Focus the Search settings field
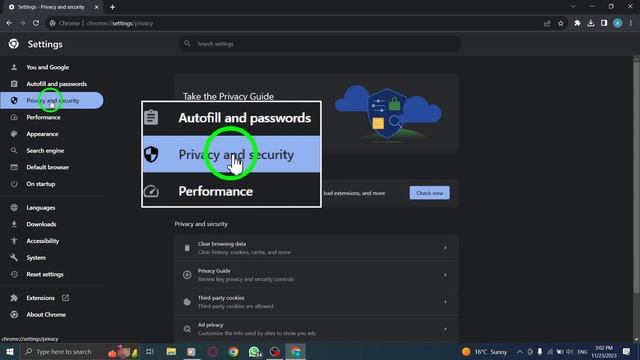 point(320,44)
